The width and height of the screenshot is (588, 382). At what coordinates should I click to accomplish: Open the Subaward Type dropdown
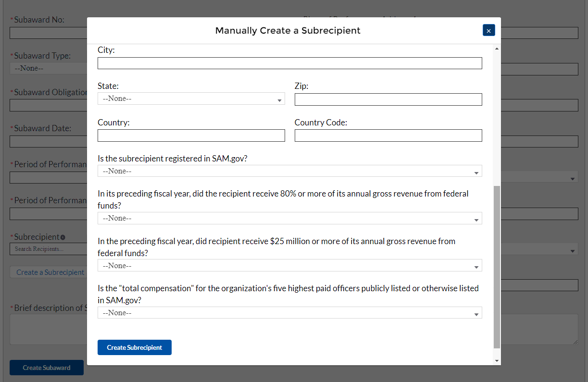point(48,68)
